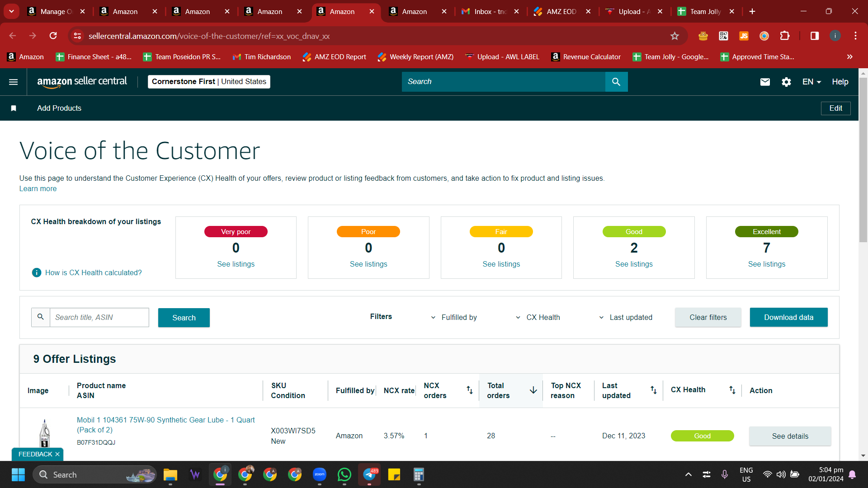
Task: Open the Help menu item
Action: [x=840, y=82]
